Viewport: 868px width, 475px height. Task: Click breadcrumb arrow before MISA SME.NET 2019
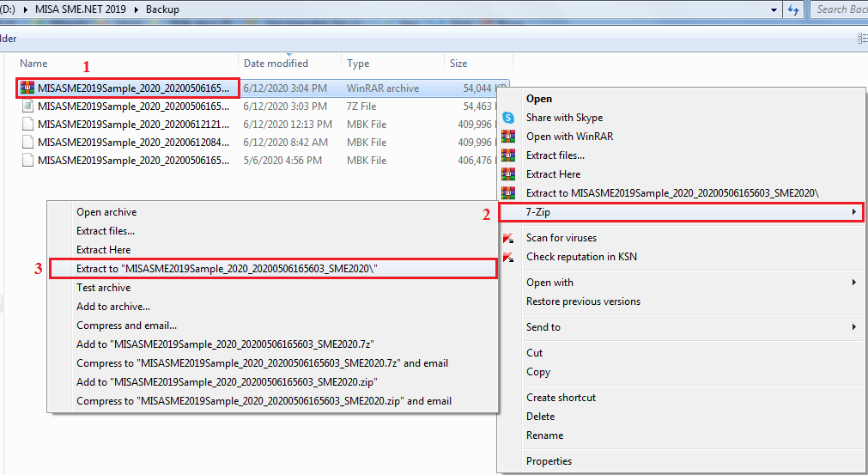click(x=26, y=9)
